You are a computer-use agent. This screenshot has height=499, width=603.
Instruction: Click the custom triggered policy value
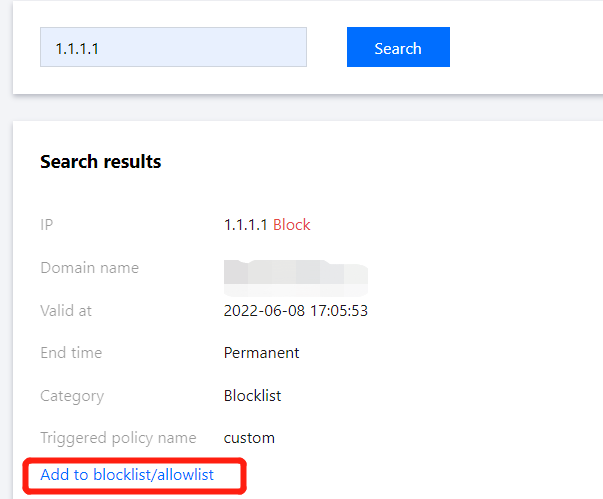tap(249, 438)
